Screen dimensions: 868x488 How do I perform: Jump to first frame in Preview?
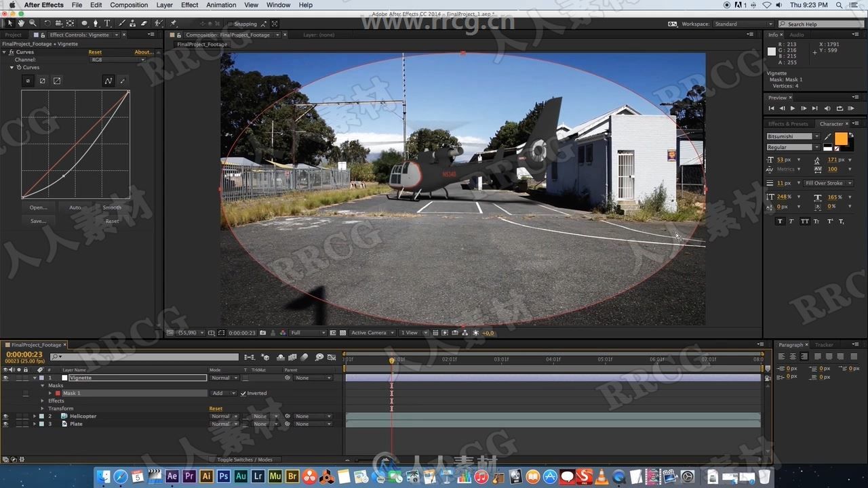click(772, 108)
